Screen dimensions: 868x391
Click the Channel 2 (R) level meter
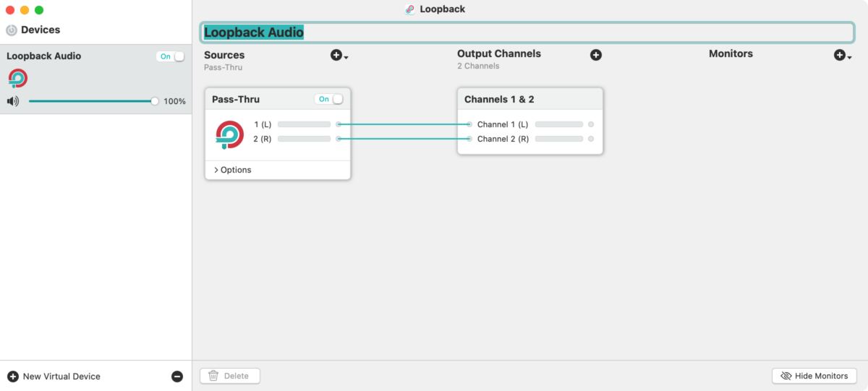click(x=559, y=139)
